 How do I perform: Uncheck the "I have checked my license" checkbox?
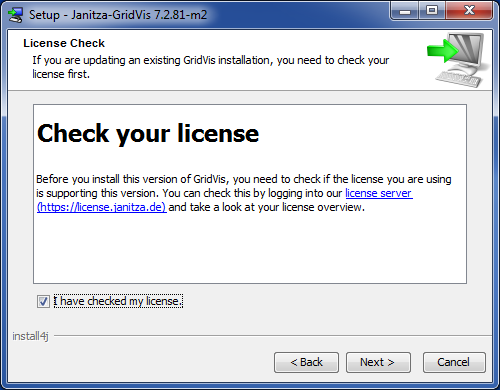coord(43,301)
